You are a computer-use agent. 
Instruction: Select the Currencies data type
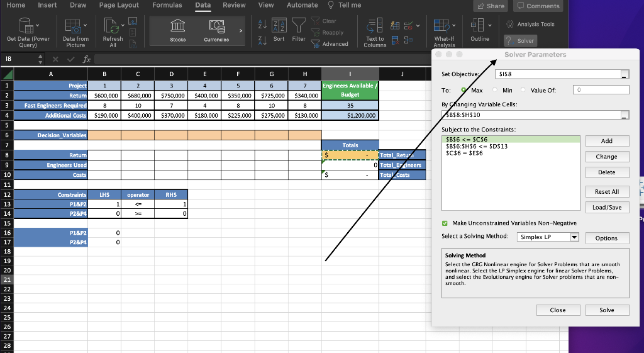[x=216, y=31]
